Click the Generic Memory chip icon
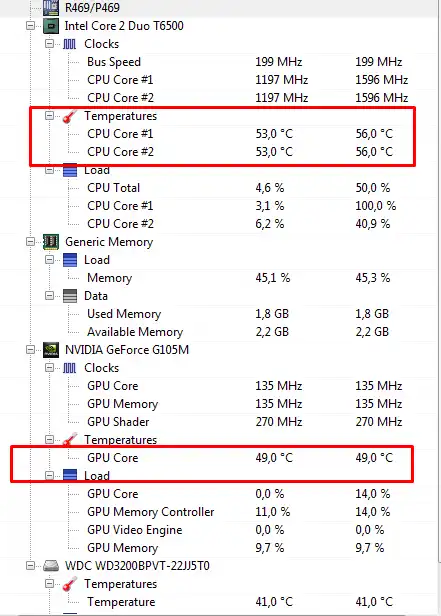 51,242
